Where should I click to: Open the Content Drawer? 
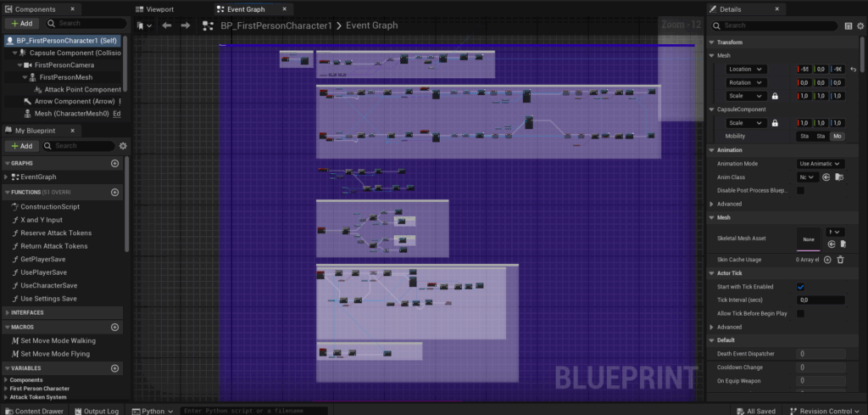pos(34,411)
